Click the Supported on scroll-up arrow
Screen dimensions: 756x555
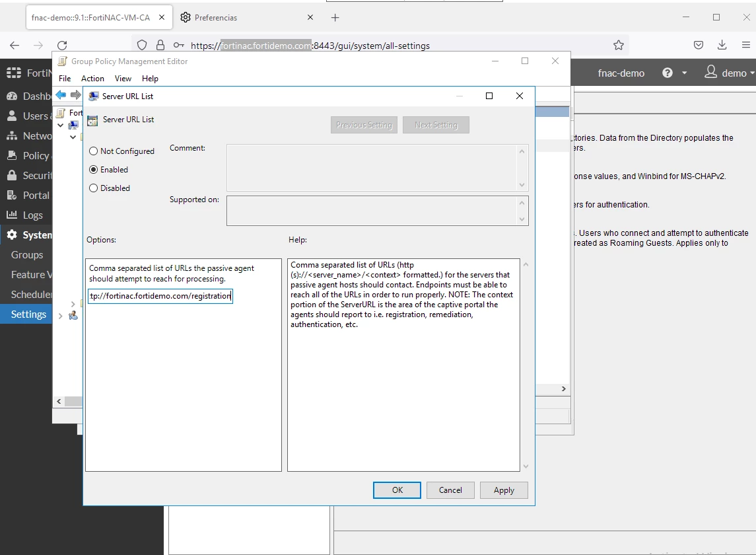pos(522,203)
